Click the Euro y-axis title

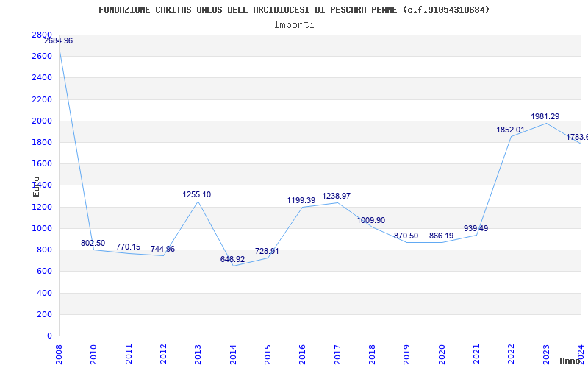(x=36, y=186)
